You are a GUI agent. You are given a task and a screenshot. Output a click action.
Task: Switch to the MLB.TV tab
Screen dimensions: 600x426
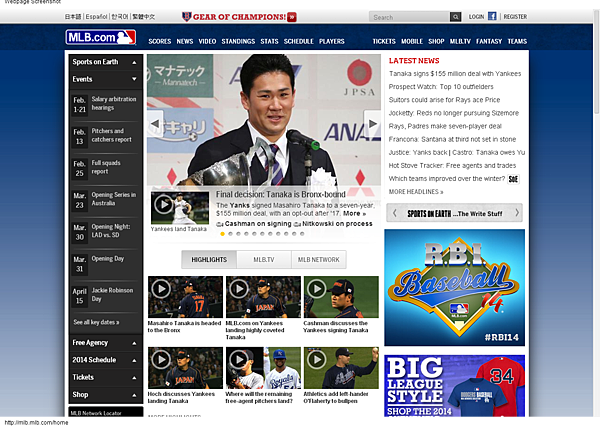click(264, 260)
